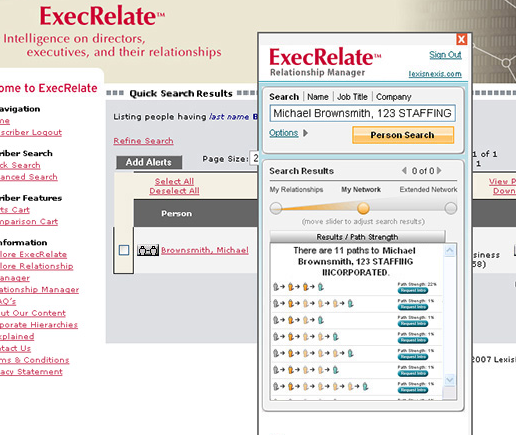
Task: Set the slider to the My Relationships stop
Action: (x=276, y=208)
